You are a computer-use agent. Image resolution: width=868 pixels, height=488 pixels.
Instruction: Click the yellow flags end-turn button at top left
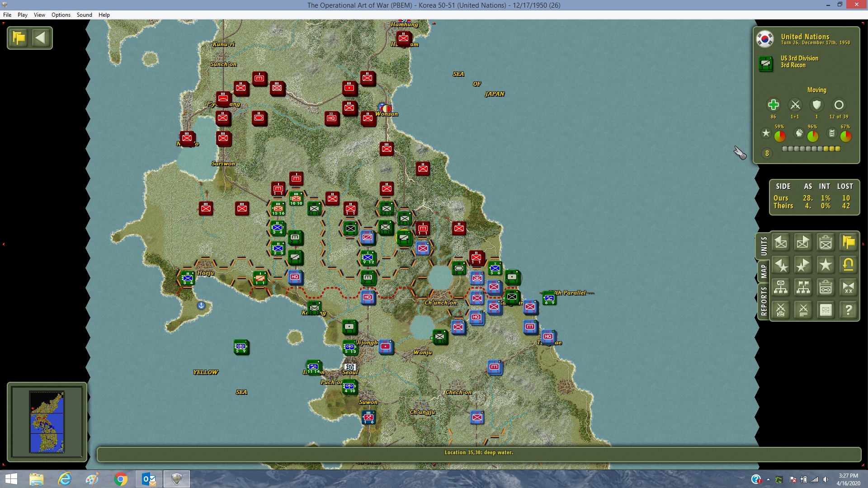coord(19,38)
